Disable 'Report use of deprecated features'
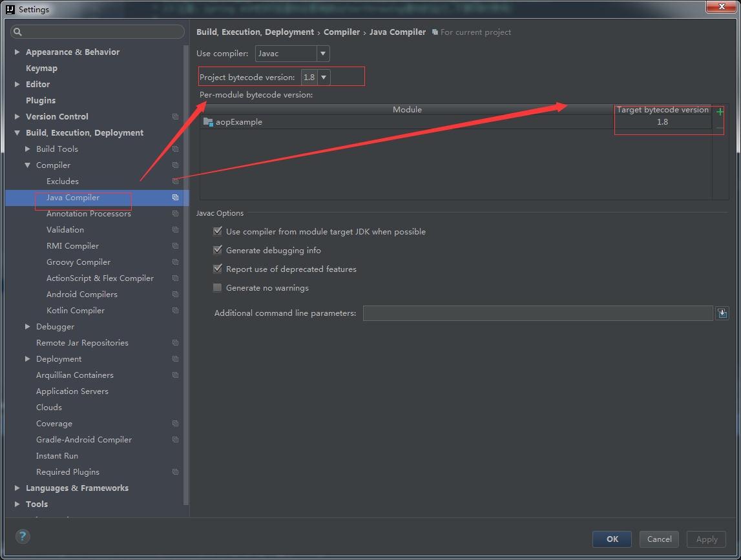The width and height of the screenshot is (741, 560). tap(218, 269)
